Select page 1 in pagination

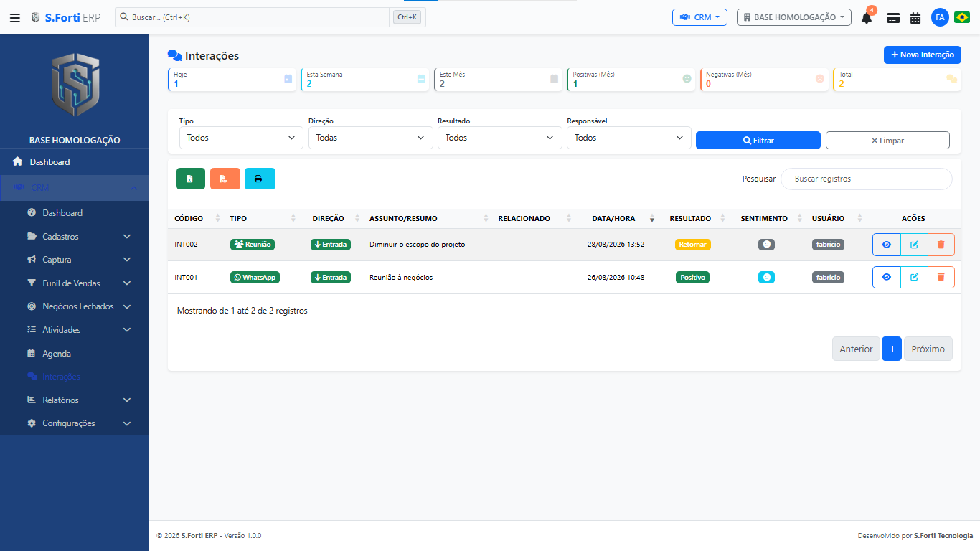pos(892,349)
